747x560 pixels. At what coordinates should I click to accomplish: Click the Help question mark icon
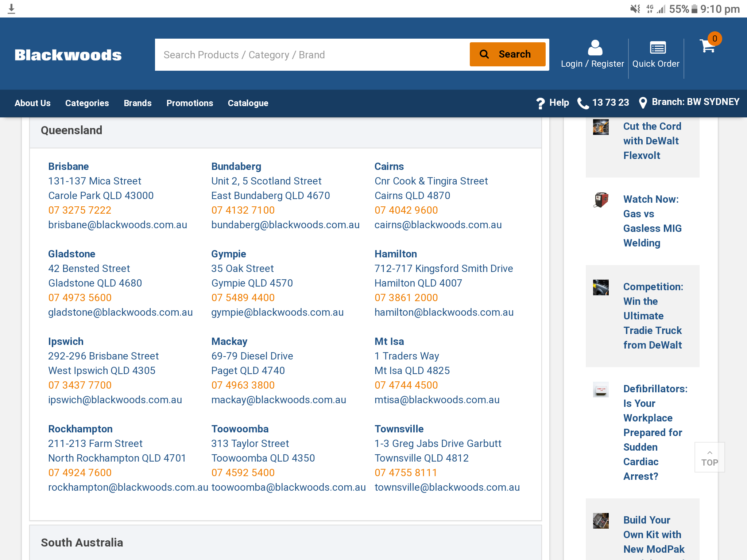point(540,103)
